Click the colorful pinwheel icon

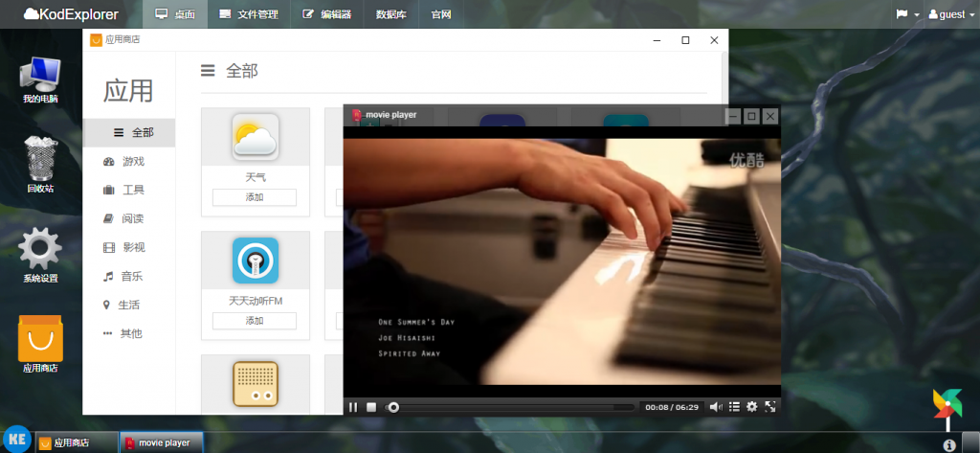click(x=947, y=403)
